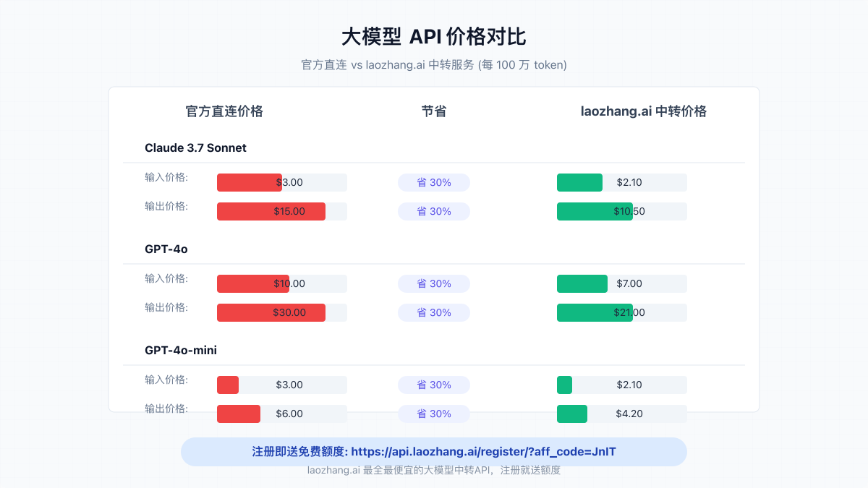868x488 pixels.
Task: Click "省 30%" badge for Claude output price
Action: coord(434,211)
